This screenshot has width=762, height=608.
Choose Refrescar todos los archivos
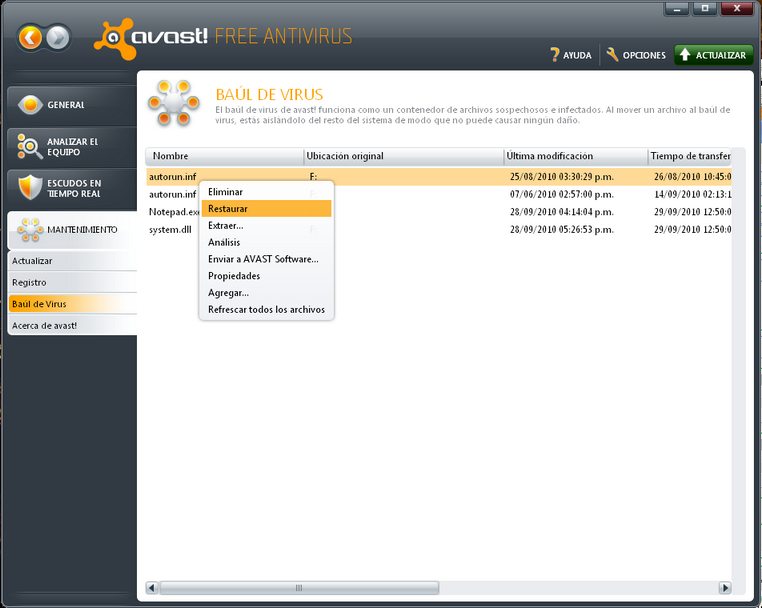266,309
